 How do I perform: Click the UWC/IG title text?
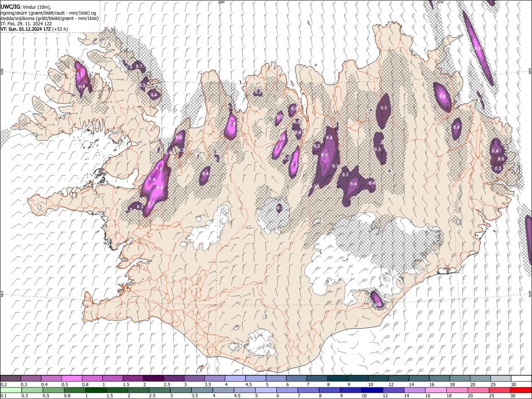10,7
